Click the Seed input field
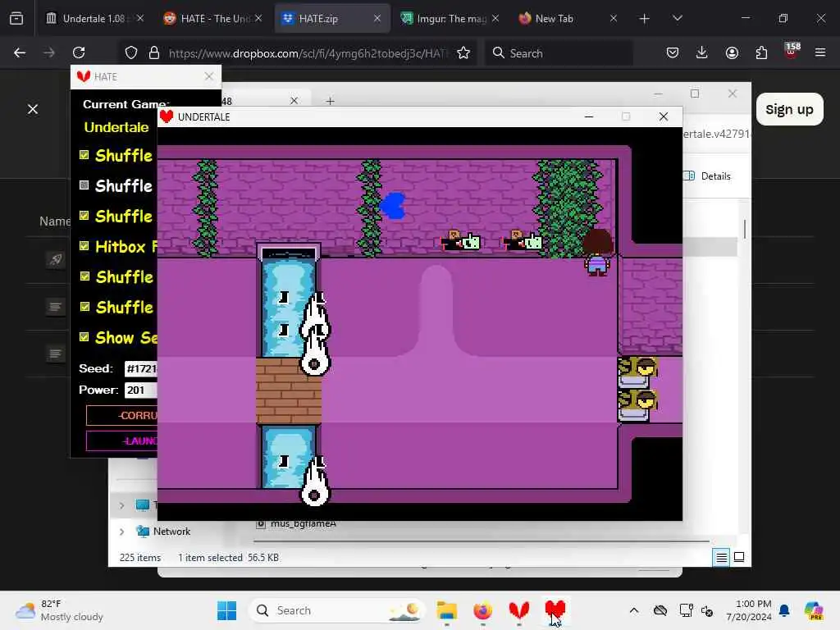The height and width of the screenshot is (630, 840). 141,368
